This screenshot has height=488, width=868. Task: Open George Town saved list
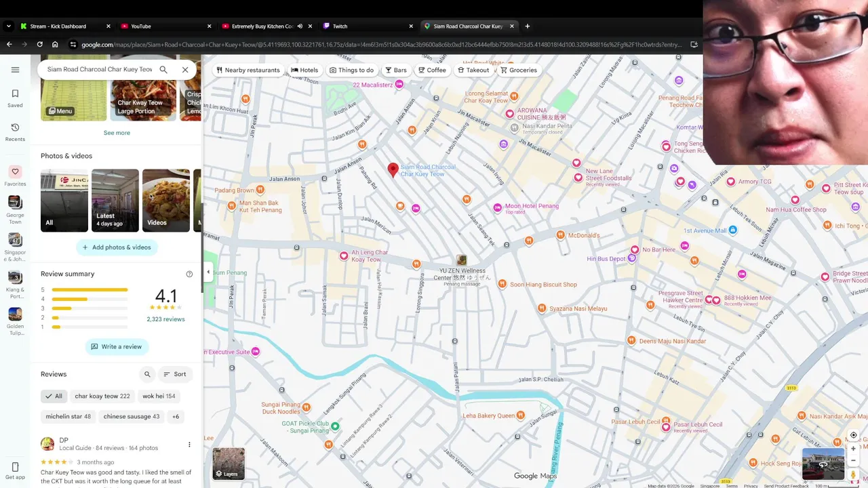pos(15,210)
